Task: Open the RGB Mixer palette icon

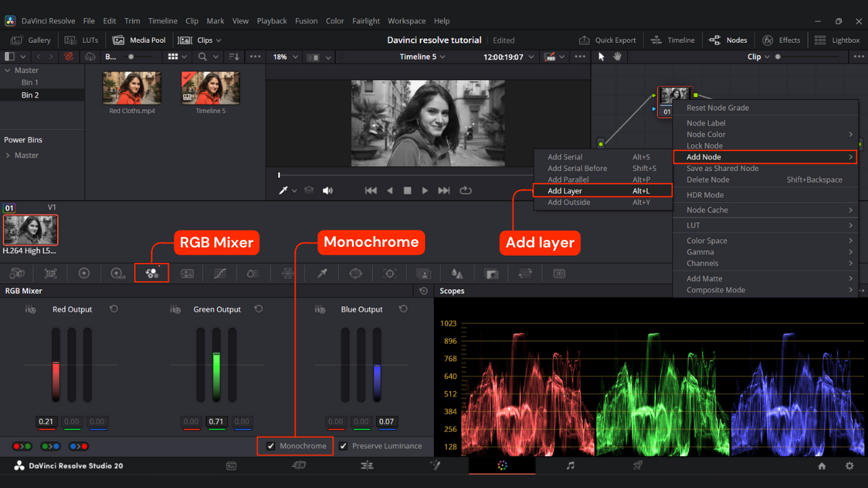Action: point(152,273)
